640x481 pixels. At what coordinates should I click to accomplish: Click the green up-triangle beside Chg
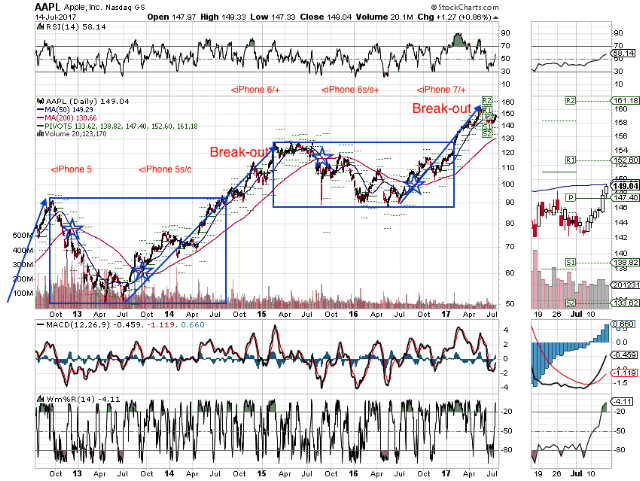[496, 18]
